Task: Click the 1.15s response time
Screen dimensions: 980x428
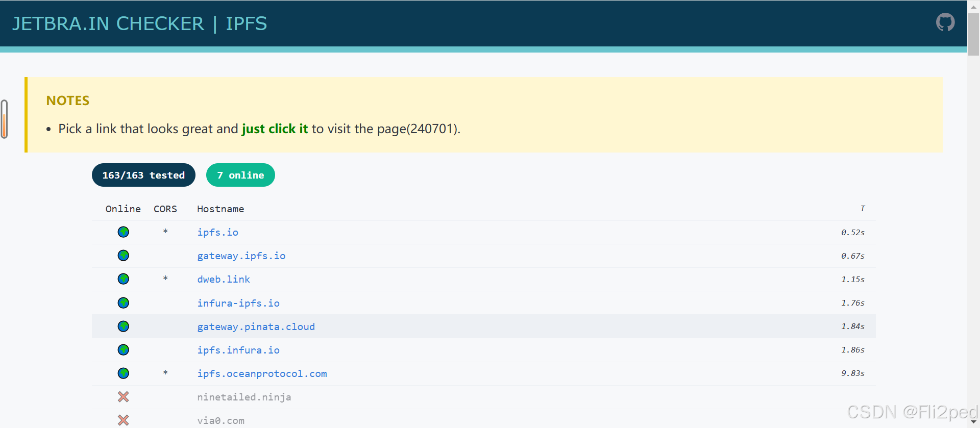Action: coord(853,279)
